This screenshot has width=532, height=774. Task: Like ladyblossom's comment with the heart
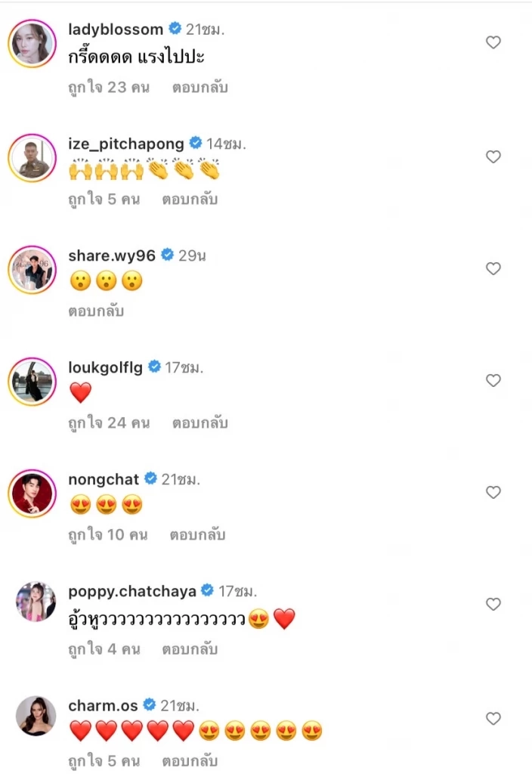click(493, 43)
